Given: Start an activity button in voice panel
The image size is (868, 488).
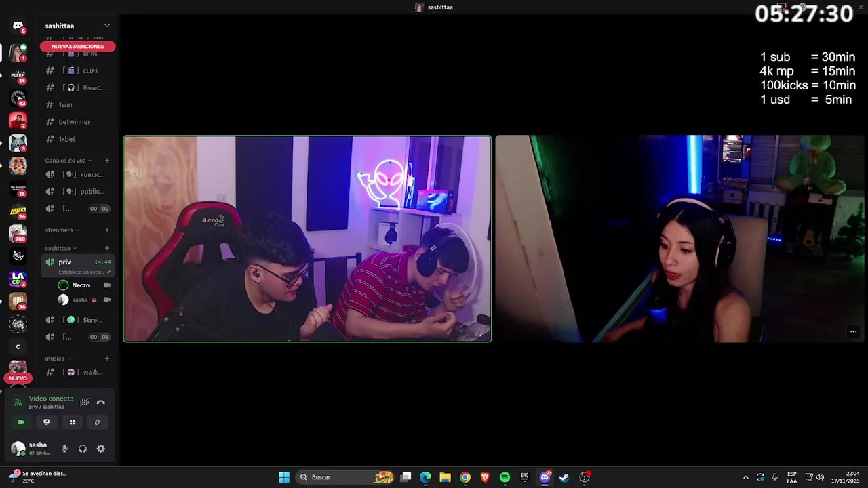Looking at the screenshot, I should pos(72,422).
